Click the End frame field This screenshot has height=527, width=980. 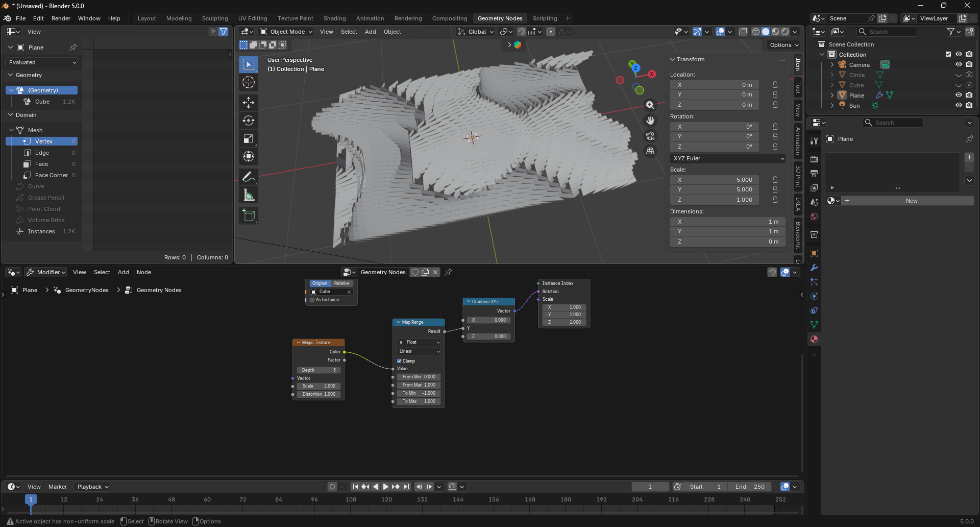pyautogui.click(x=750, y=487)
